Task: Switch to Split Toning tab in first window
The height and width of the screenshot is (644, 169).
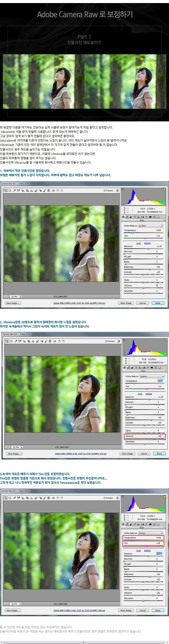Action: (x=138, y=217)
